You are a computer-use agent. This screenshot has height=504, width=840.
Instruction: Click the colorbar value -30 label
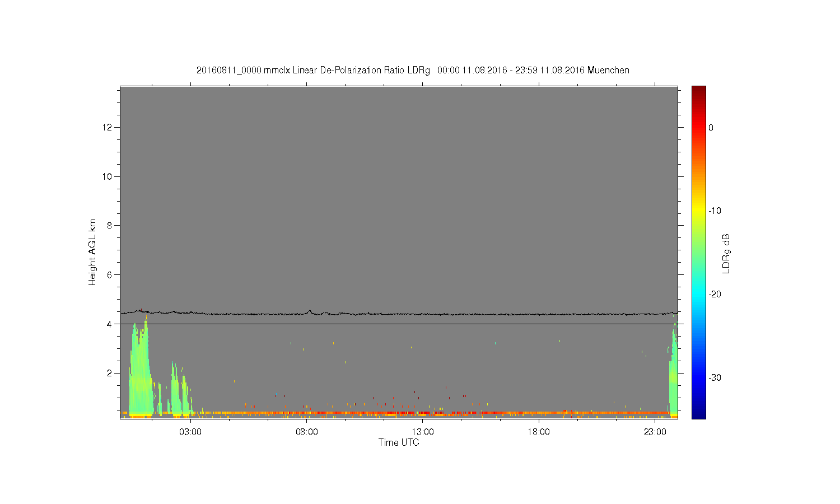715,377
